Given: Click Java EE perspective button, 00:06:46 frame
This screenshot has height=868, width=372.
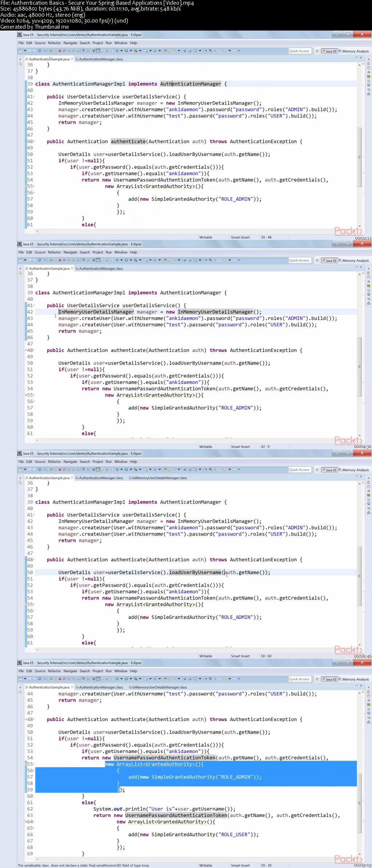Looking at the screenshot, I should tap(329, 470).
